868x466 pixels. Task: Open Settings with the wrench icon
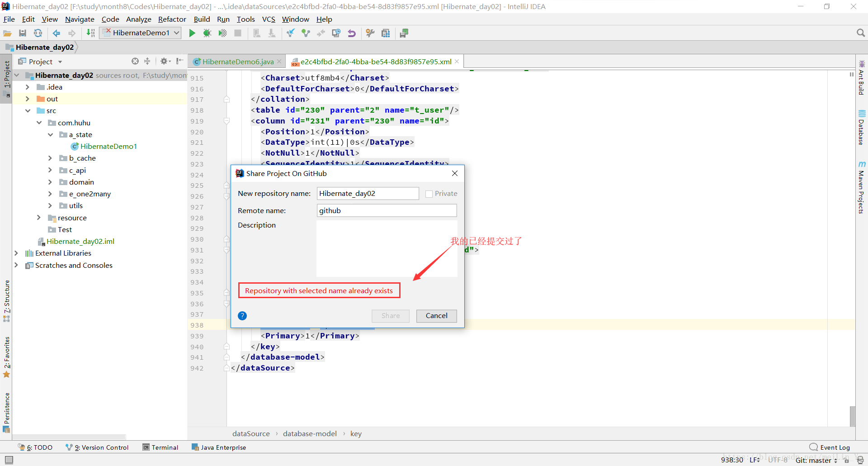coord(370,33)
